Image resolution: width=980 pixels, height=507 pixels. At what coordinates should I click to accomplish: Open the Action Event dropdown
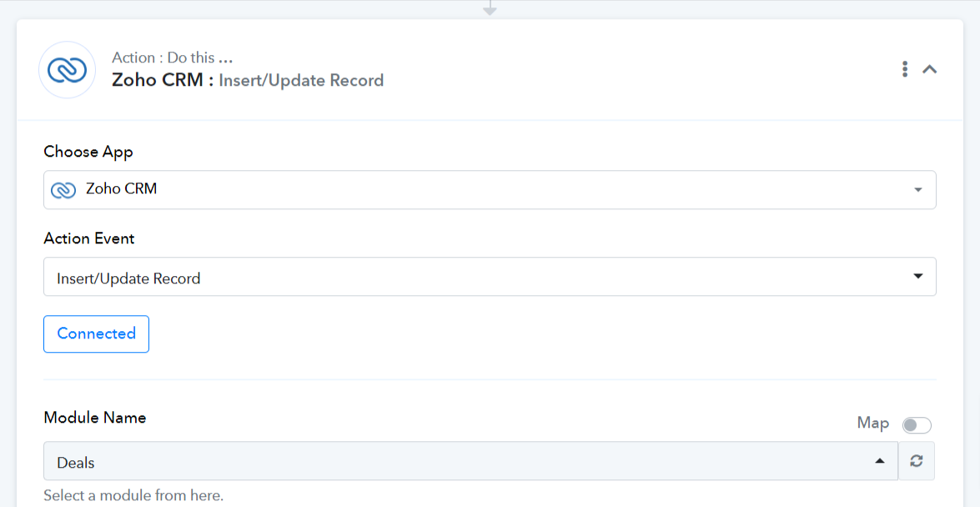(490, 276)
